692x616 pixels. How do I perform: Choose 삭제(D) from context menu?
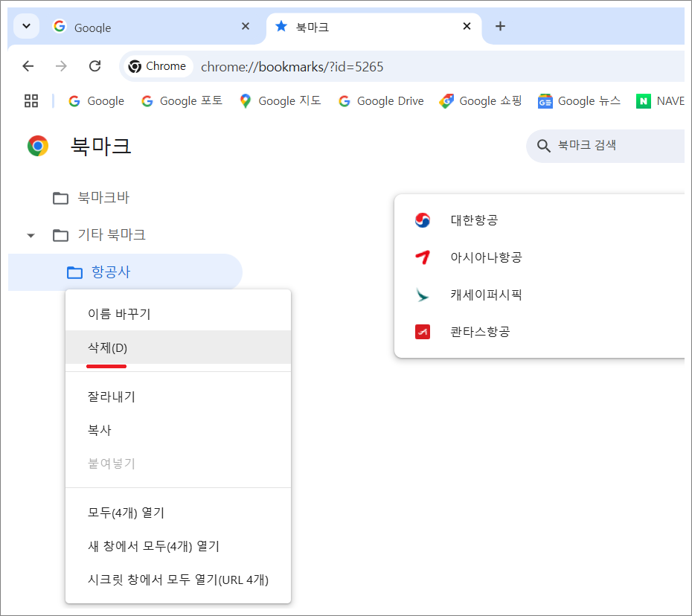[x=179, y=347]
